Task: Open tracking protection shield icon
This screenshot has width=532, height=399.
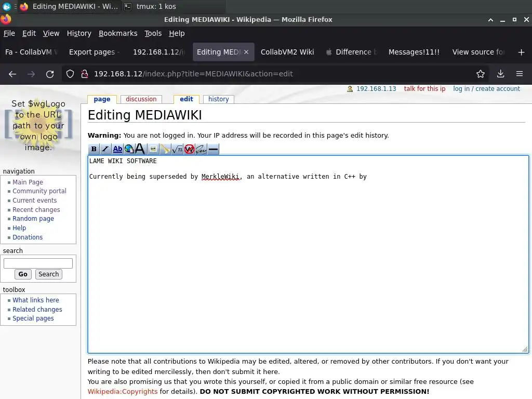Action: pyautogui.click(x=70, y=74)
